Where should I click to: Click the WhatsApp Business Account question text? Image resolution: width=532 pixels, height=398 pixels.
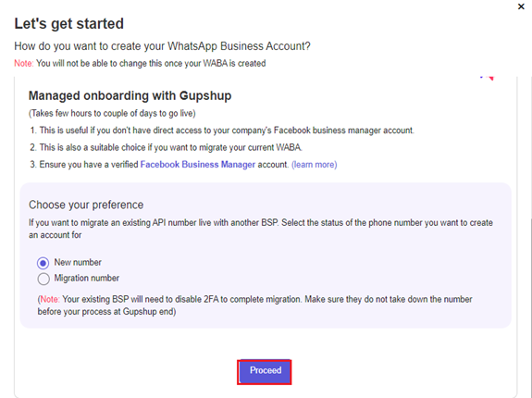click(x=162, y=46)
